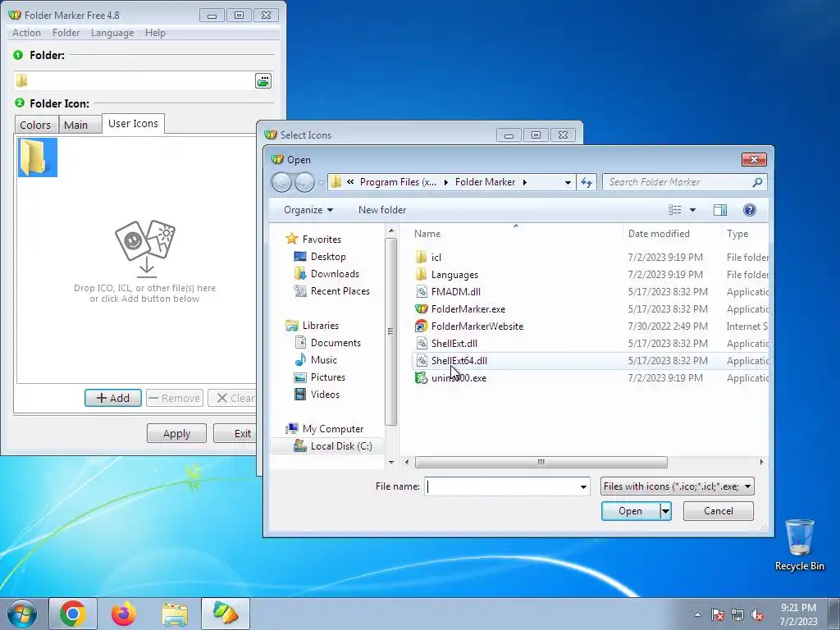Click the Exit button in Folder Marker
The width and height of the screenshot is (840, 630).
click(x=235, y=433)
